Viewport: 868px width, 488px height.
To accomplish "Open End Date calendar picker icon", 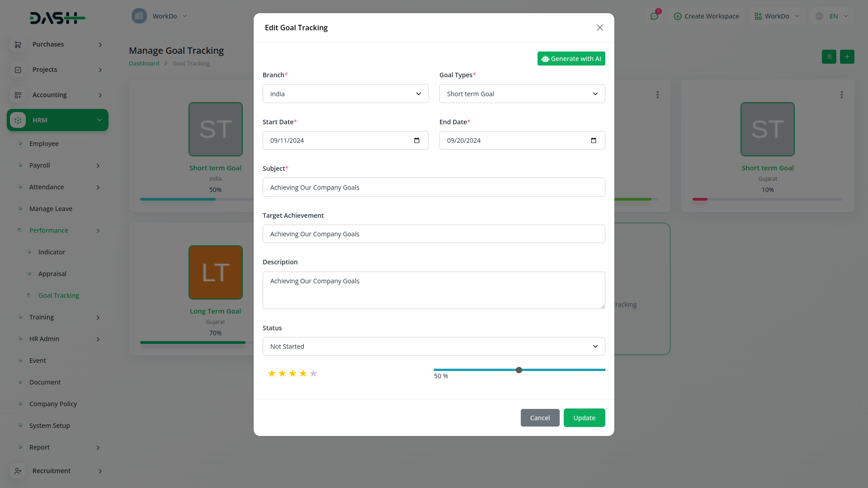I will coord(593,141).
